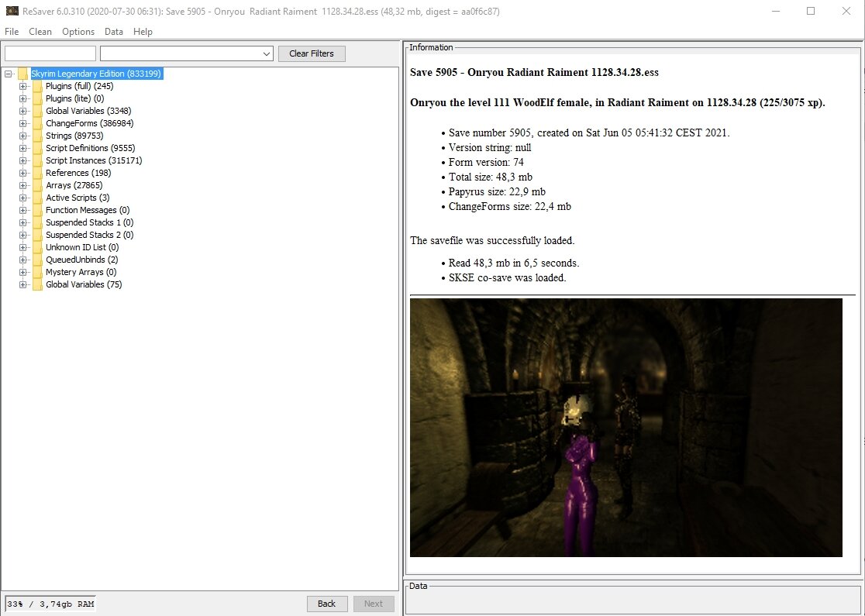865x616 pixels.
Task: Click the disabled Next button
Action: tap(374, 604)
